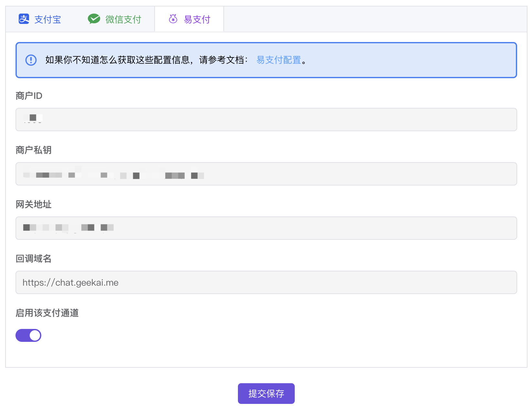Click the 网关地址 input field
The width and height of the screenshot is (532, 411).
point(266,228)
